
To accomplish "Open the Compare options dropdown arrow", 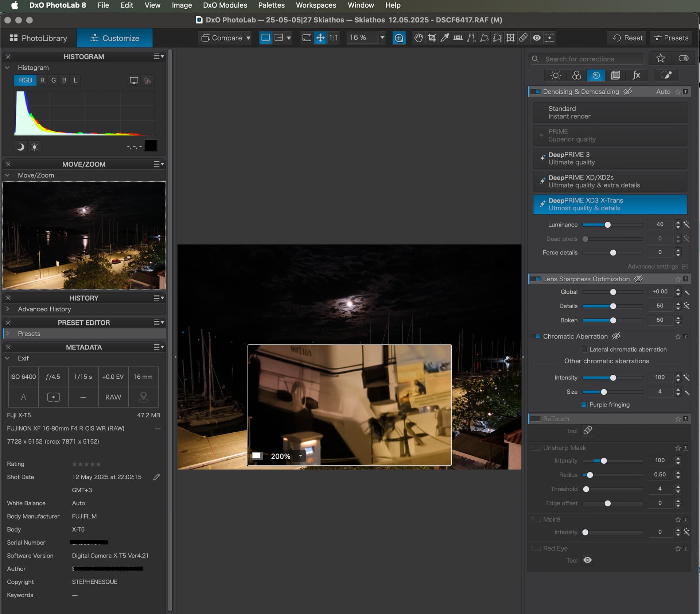I will click(248, 38).
